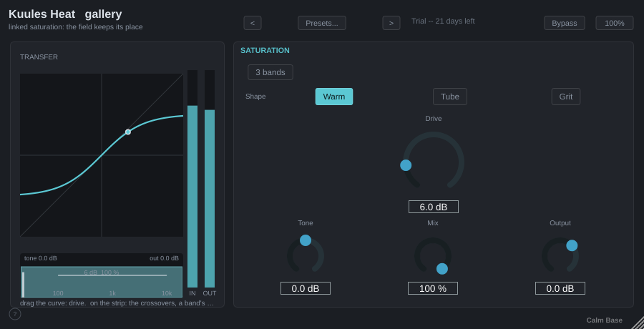Click the crossover marker on band strip
This screenshot has height=329, width=644.
point(23,284)
